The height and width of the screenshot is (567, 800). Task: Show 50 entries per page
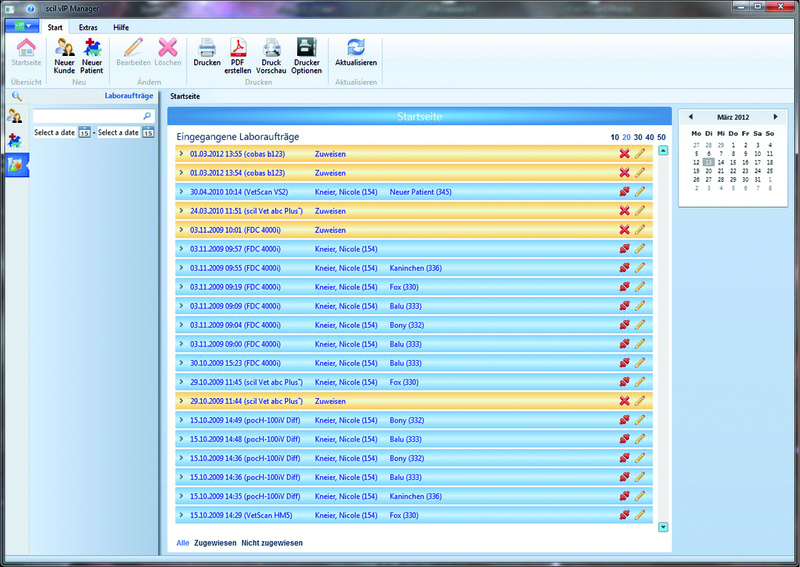(x=661, y=137)
